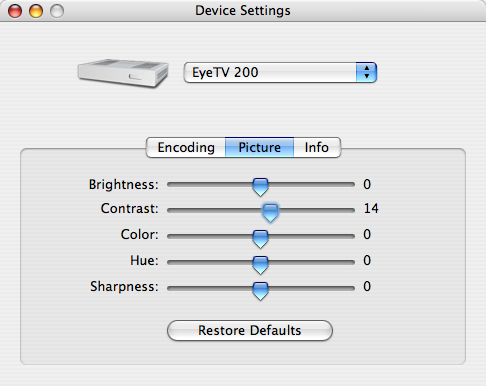Click the Color slider thumb
This screenshot has width=486, height=386.
pos(260,239)
